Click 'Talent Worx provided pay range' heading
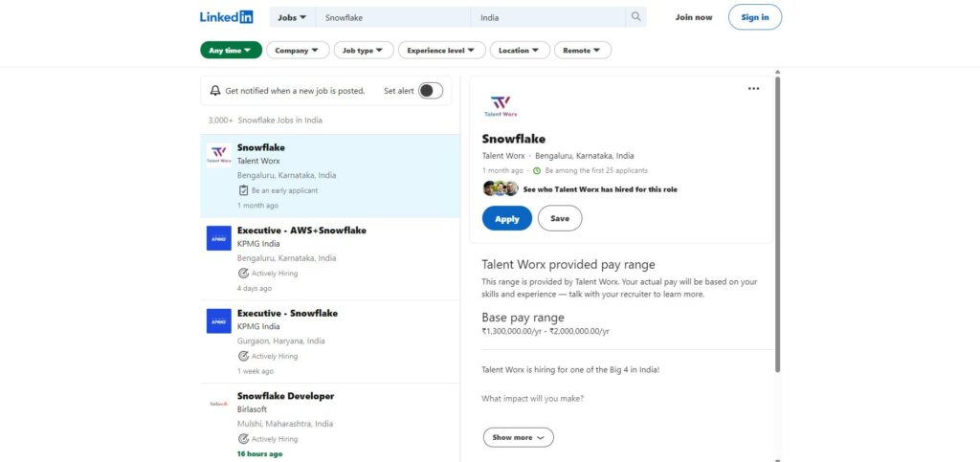This screenshot has width=980, height=462. [568, 265]
